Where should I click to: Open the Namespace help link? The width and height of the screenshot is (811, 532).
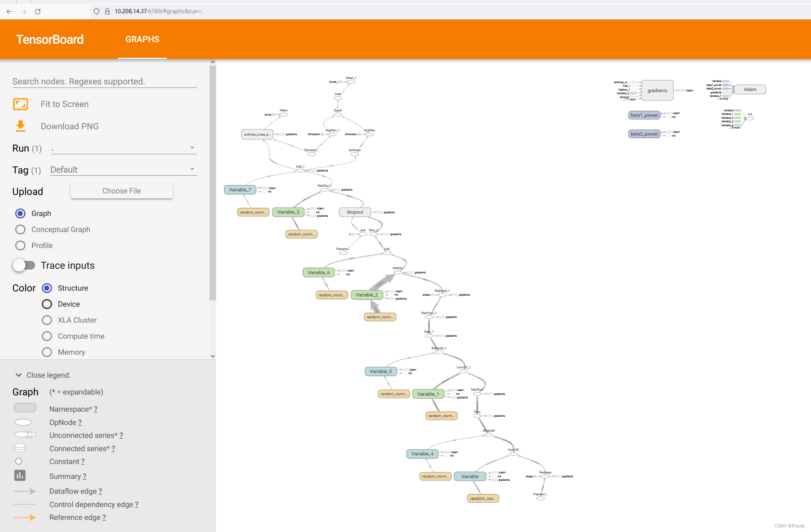point(96,409)
